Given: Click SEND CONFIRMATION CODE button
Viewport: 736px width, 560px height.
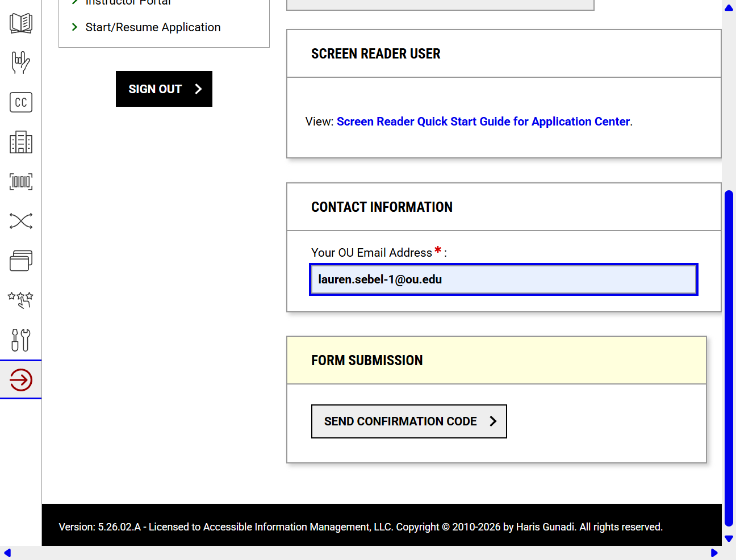Looking at the screenshot, I should (x=409, y=421).
